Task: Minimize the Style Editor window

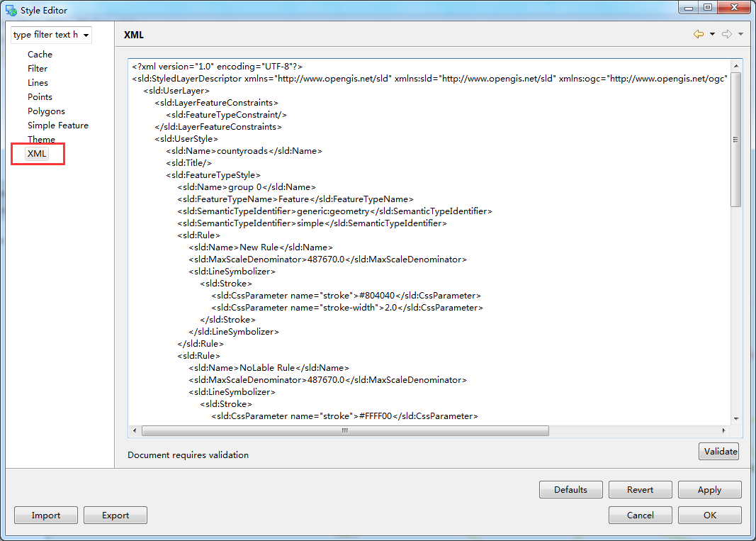Action: [689, 7]
